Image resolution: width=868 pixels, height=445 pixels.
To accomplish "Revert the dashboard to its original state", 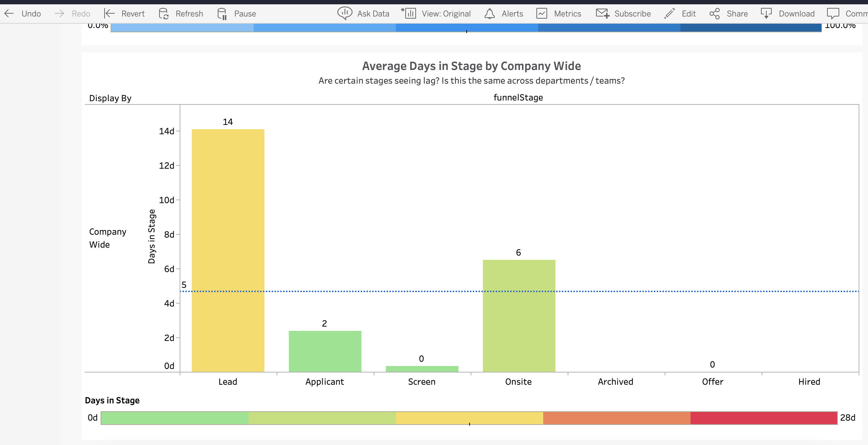I will (125, 13).
